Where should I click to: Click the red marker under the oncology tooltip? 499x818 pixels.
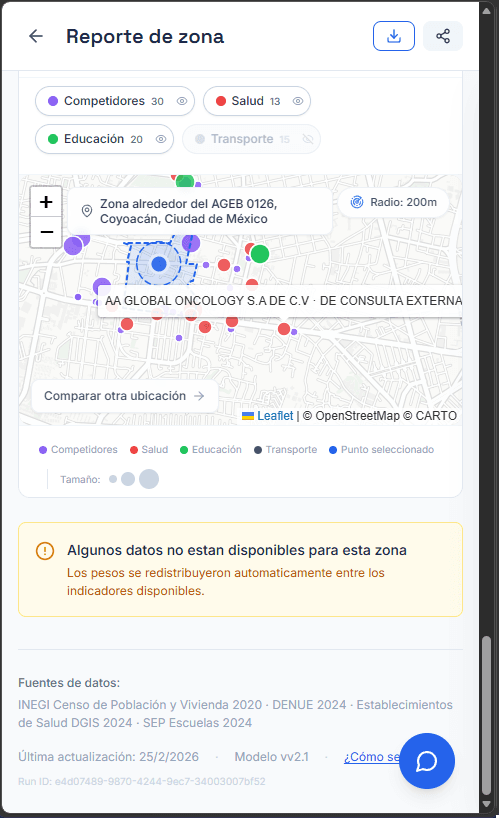pyautogui.click(x=284, y=329)
